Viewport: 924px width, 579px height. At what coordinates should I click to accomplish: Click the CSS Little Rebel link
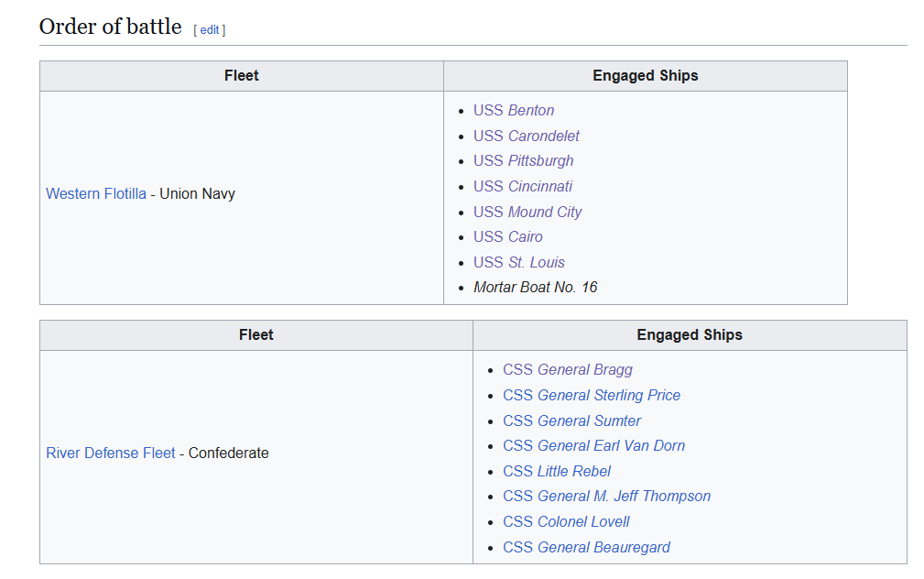point(557,471)
